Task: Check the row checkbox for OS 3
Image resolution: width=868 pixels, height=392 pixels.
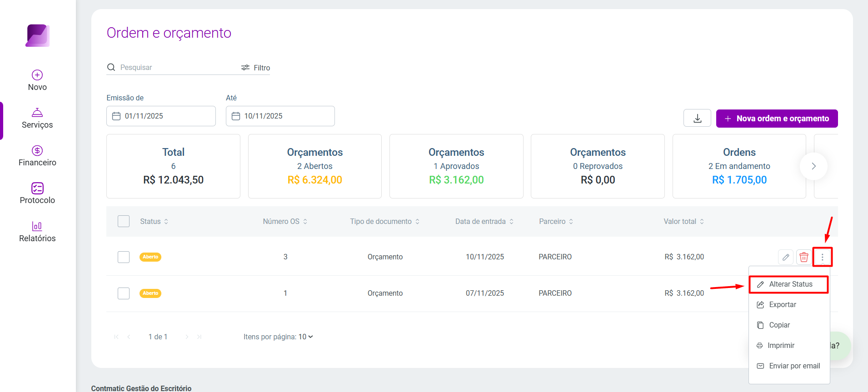Action: click(x=124, y=257)
